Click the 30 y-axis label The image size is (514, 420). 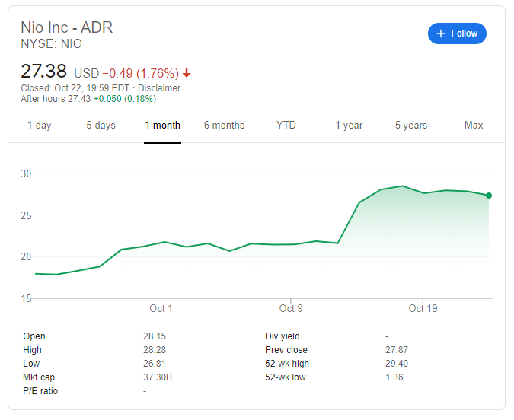(x=26, y=173)
